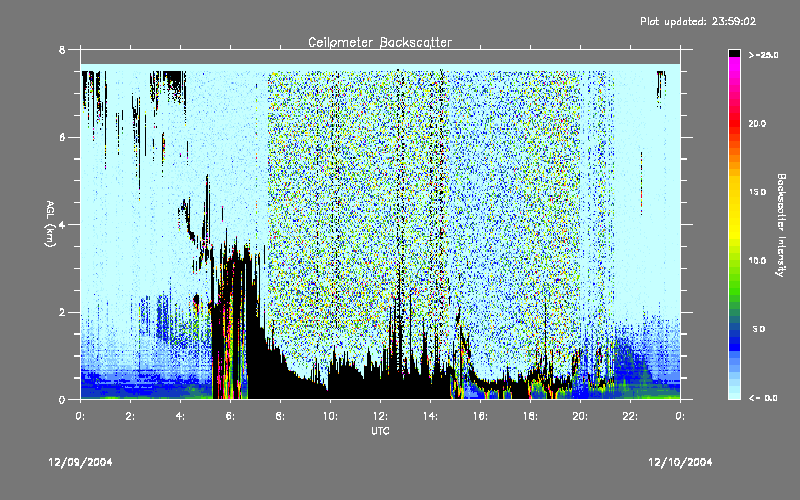Click the 'Plot updated: 23:59:02' timestamp

pos(698,21)
